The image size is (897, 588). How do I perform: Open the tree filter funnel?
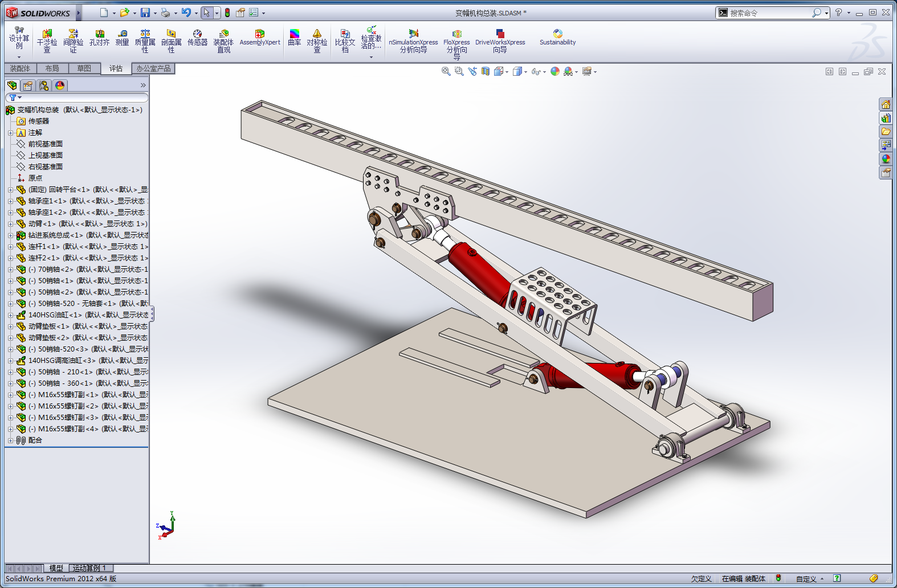pyautogui.click(x=15, y=98)
